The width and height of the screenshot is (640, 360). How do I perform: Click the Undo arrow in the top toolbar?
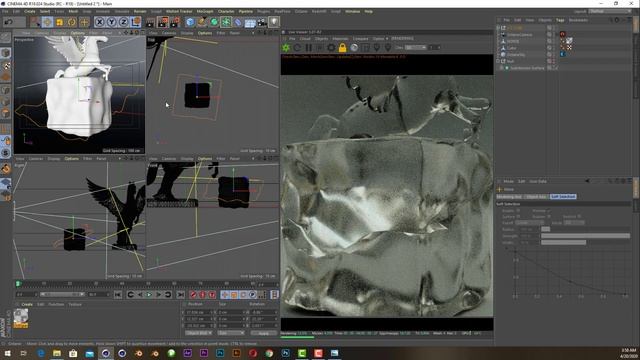pyautogui.click(x=8, y=22)
